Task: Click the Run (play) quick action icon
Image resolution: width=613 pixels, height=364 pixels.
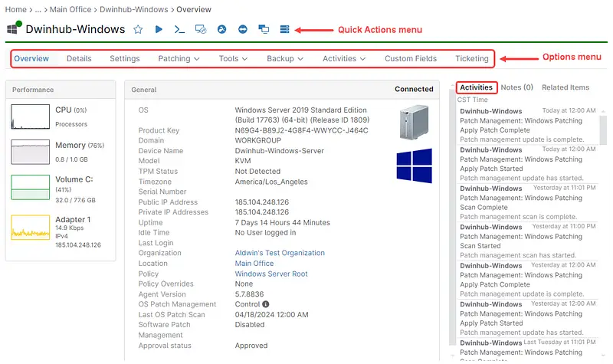Action: click(x=159, y=30)
